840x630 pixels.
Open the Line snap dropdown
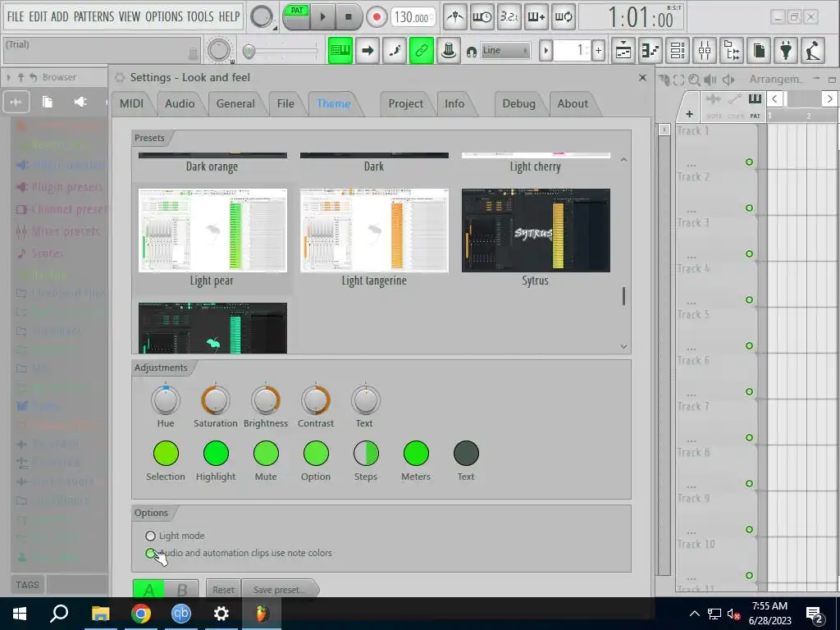click(505, 50)
